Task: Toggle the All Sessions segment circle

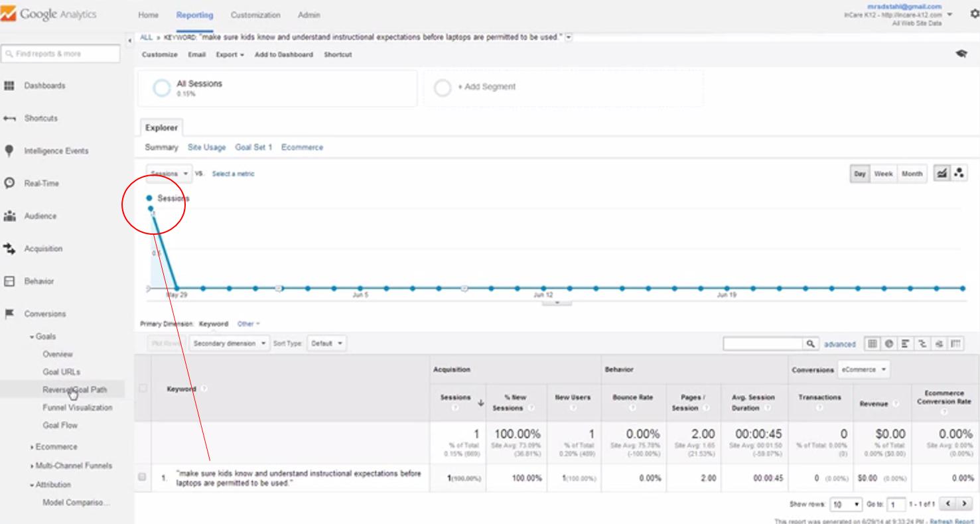Action: [162, 88]
